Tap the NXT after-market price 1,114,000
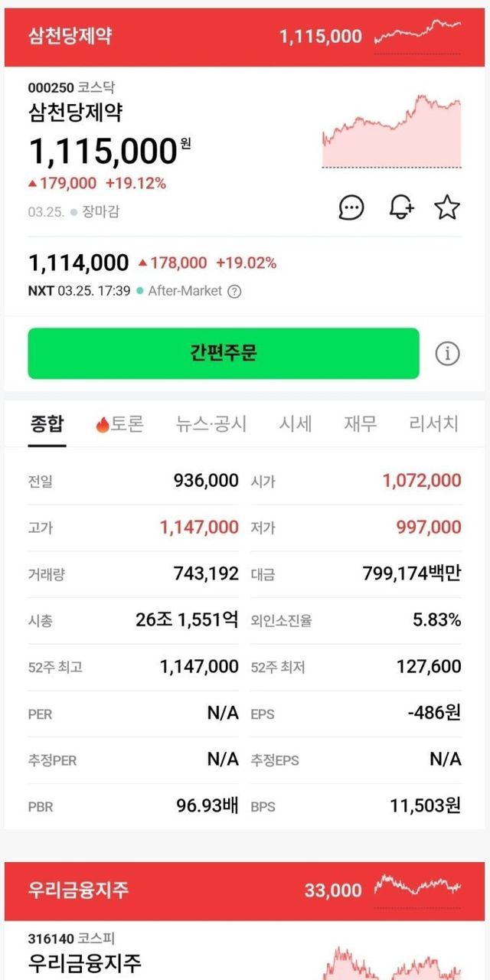Image resolution: width=490 pixels, height=980 pixels. click(x=79, y=263)
